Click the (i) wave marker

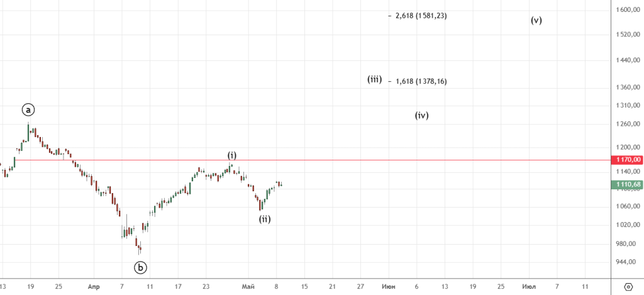232,155
